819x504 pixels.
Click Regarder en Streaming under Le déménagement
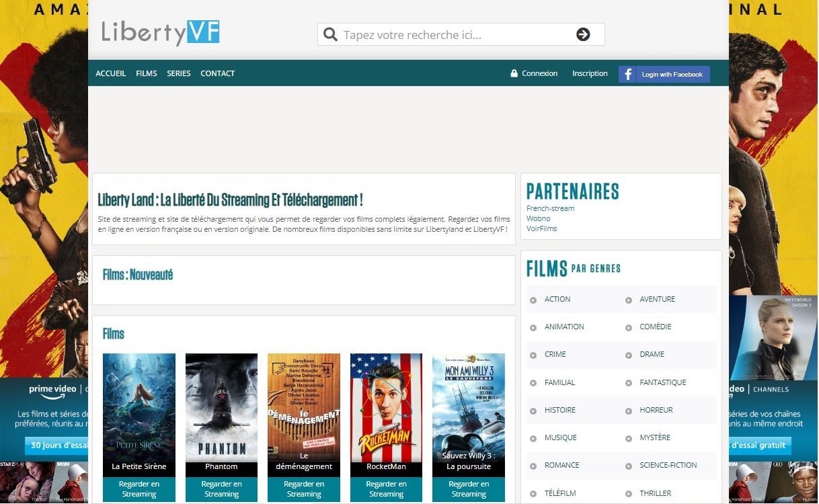tap(304, 489)
